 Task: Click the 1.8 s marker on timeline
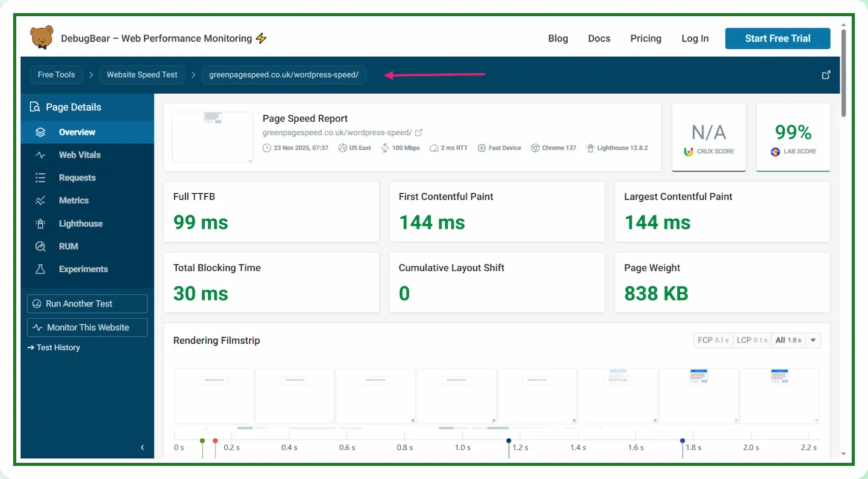[x=682, y=441]
